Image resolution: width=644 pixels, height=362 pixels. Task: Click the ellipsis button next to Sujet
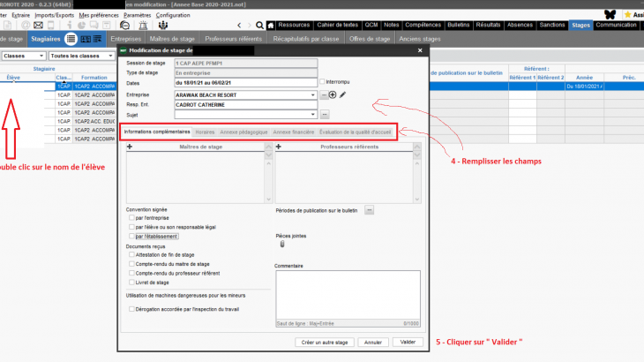[324, 114]
